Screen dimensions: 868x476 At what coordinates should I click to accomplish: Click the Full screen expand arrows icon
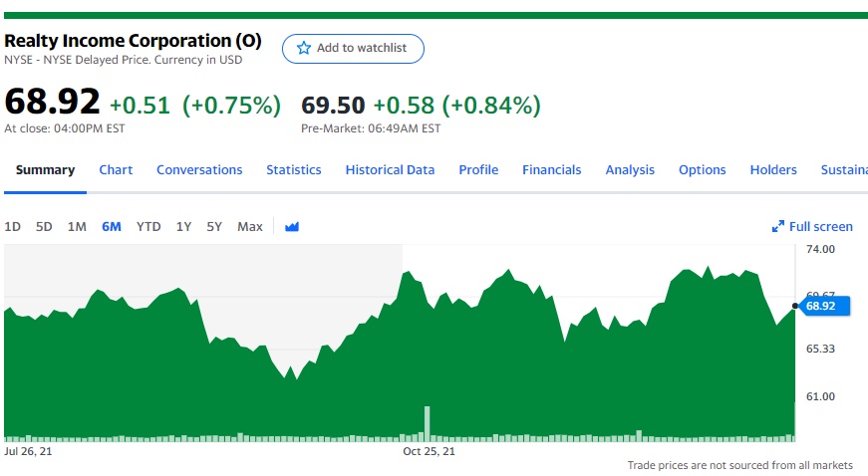777,226
